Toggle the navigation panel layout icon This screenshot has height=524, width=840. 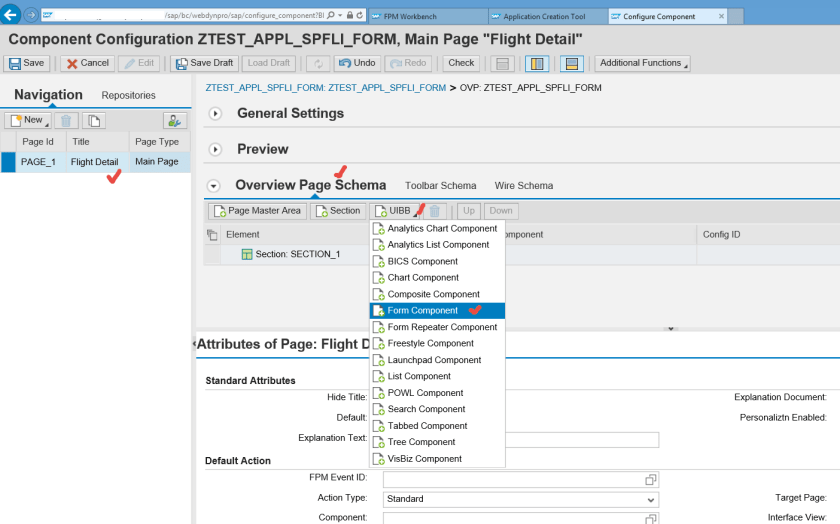(x=537, y=64)
